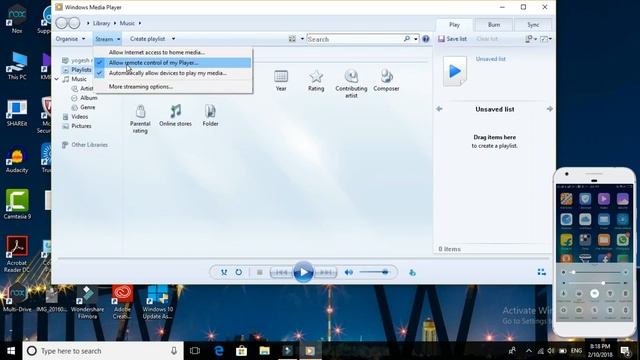Select Videos in the navigation pane
Image resolution: width=640 pixels, height=360 pixels.
[80, 117]
